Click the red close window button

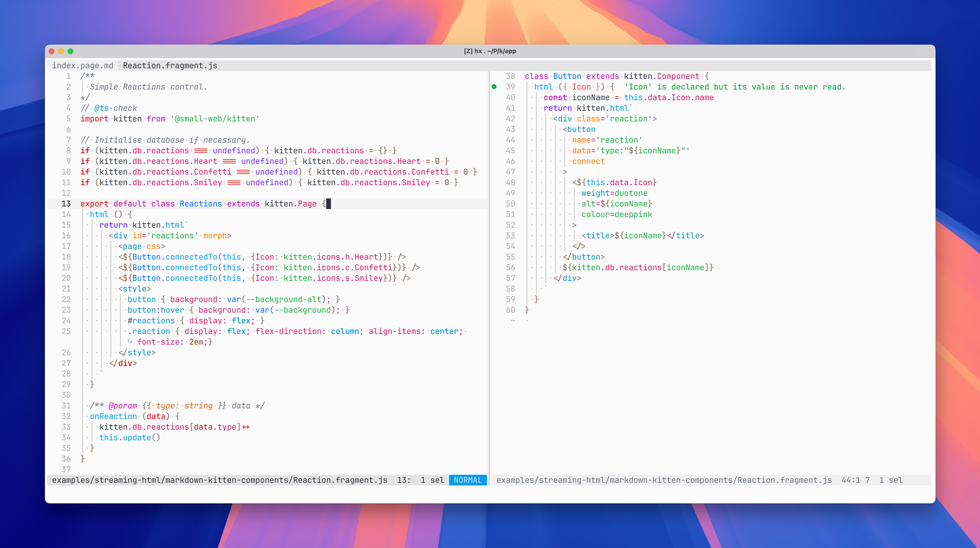pyautogui.click(x=52, y=51)
